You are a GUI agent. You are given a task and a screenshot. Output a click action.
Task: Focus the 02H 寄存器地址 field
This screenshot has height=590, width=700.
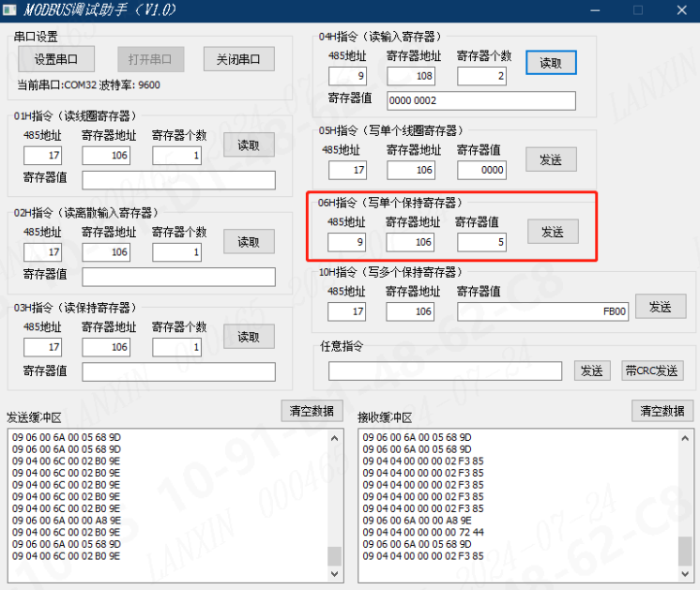[106, 252]
